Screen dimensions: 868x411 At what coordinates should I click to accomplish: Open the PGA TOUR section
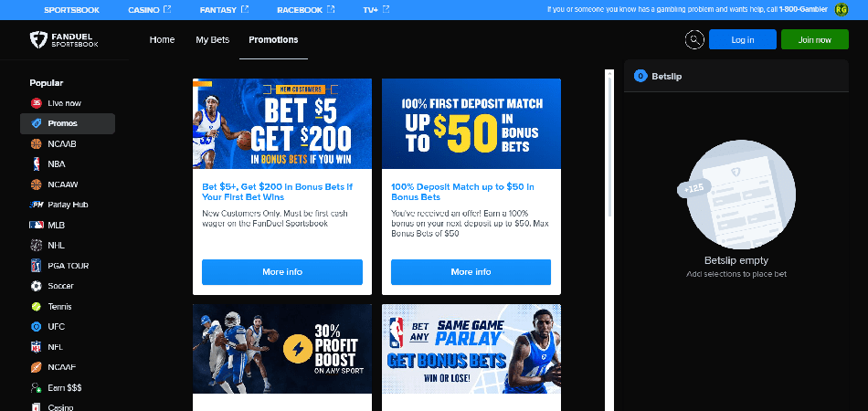pos(59,266)
